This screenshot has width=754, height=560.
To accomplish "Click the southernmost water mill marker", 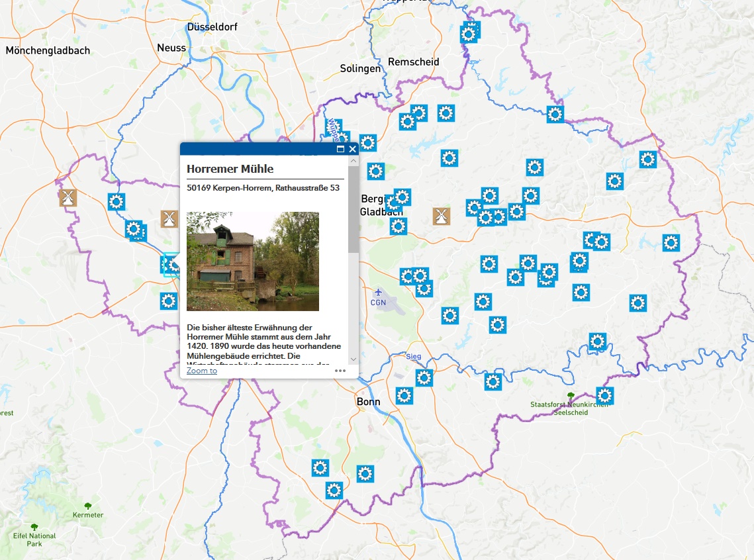I will 334,490.
